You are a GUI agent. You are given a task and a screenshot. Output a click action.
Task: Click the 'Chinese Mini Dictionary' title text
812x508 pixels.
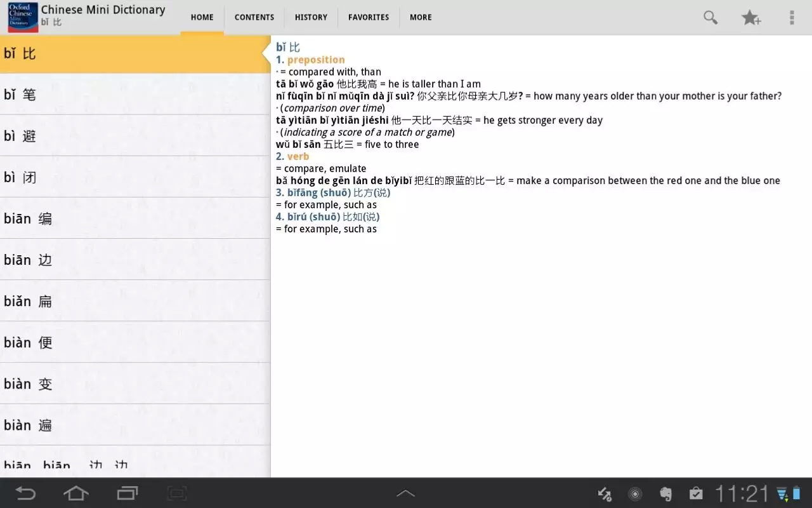(103, 10)
